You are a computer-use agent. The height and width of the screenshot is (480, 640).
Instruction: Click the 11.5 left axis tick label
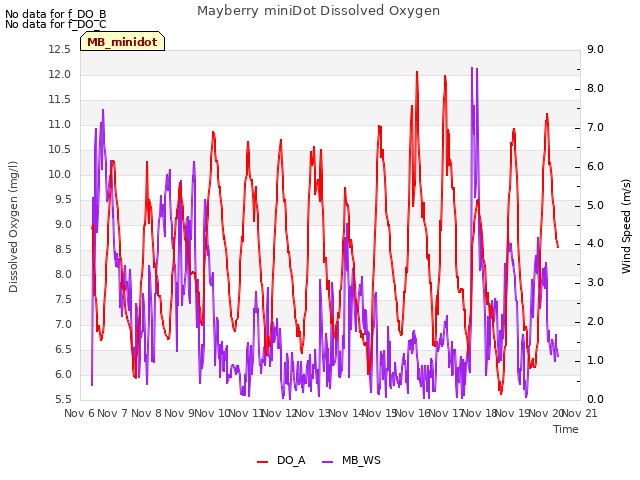click(60, 100)
